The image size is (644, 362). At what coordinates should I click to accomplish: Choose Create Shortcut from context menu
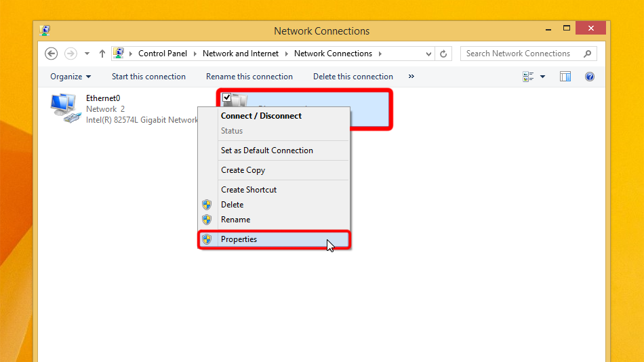click(x=249, y=190)
